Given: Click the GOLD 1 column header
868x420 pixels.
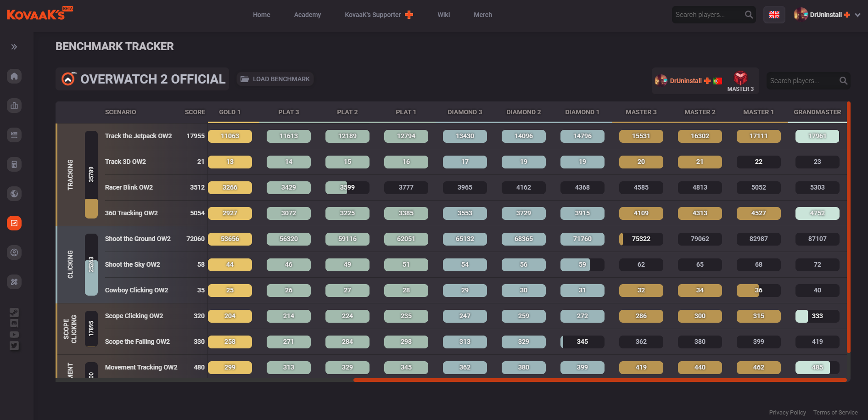Looking at the screenshot, I should pos(230,112).
